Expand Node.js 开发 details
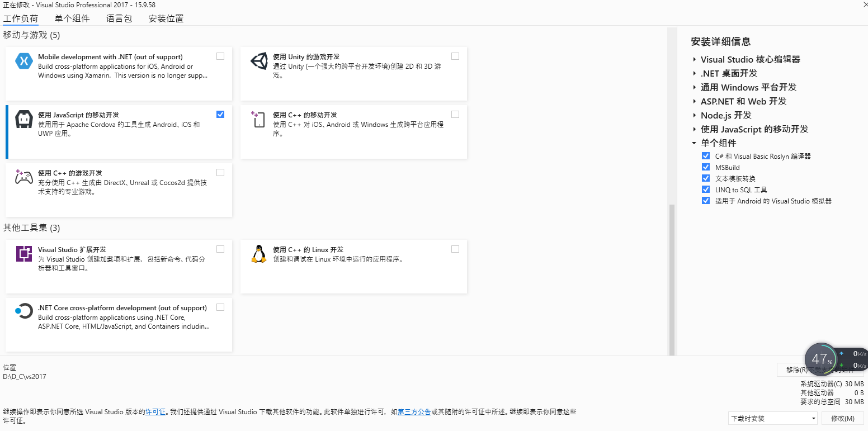The image size is (868, 431). tap(694, 115)
